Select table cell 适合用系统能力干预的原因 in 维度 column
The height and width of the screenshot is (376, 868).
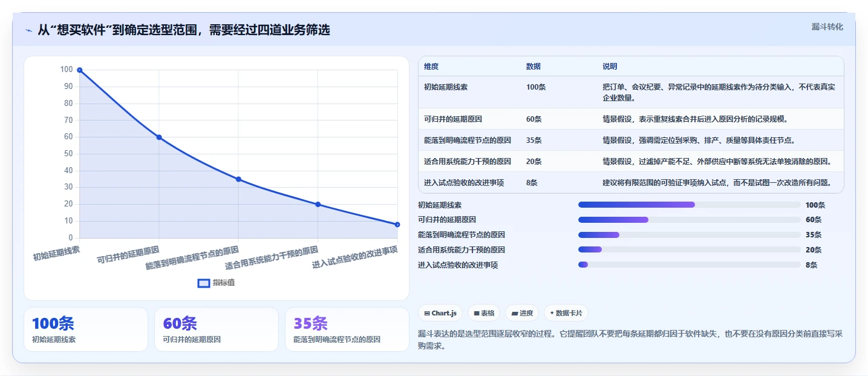click(x=468, y=162)
